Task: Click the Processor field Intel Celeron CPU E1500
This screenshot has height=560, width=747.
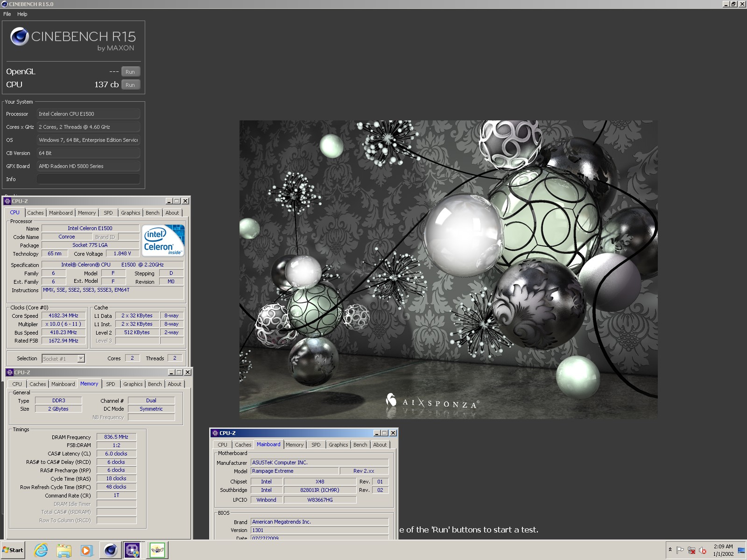Action: pyautogui.click(x=88, y=114)
